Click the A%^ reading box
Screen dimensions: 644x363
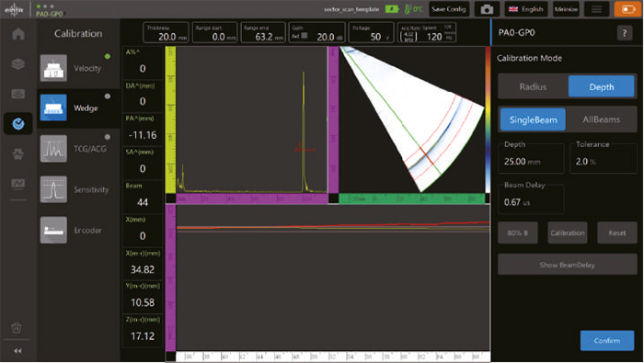click(142, 62)
